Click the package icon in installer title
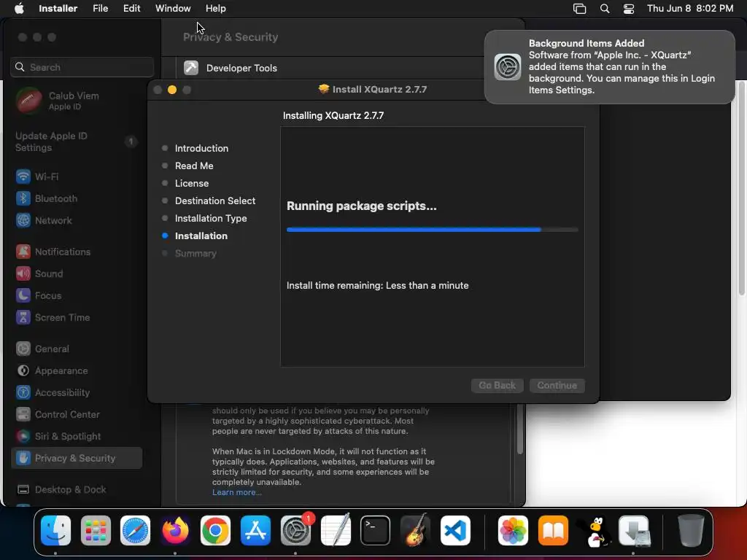 323,89
